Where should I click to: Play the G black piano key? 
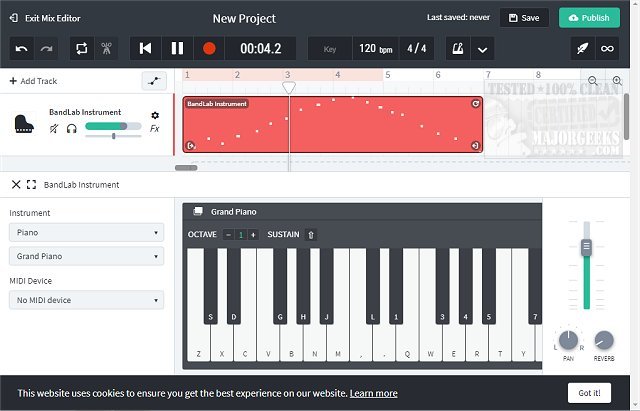tap(280, 286)
